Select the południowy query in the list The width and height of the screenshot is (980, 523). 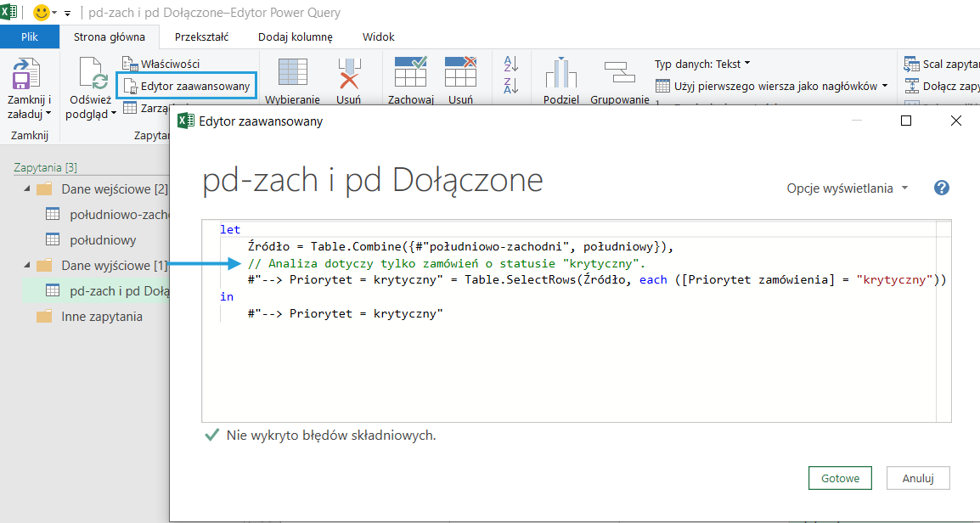[x=102, y=239]
